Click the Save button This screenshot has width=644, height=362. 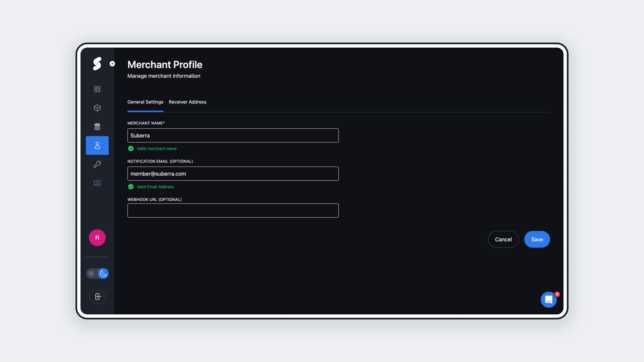[x=537, y=239]
